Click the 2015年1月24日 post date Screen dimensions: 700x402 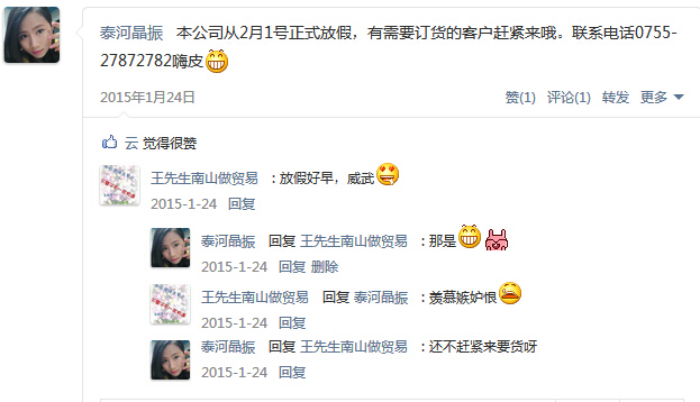148,97
